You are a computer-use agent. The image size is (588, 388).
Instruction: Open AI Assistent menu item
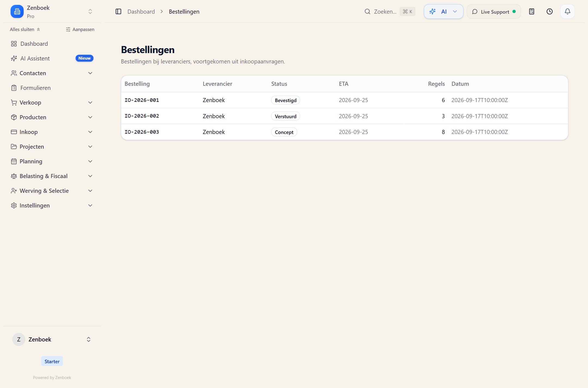(52, 58)
